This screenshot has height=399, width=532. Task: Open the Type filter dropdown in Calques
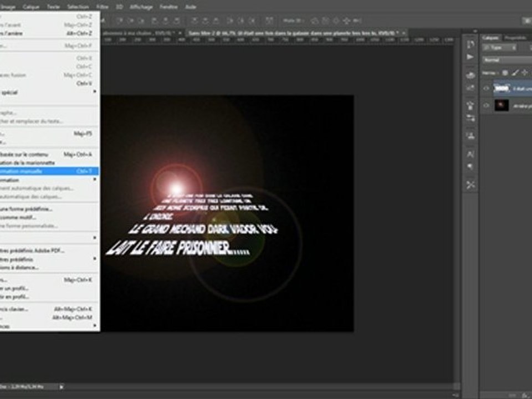(x=500, y=48)
